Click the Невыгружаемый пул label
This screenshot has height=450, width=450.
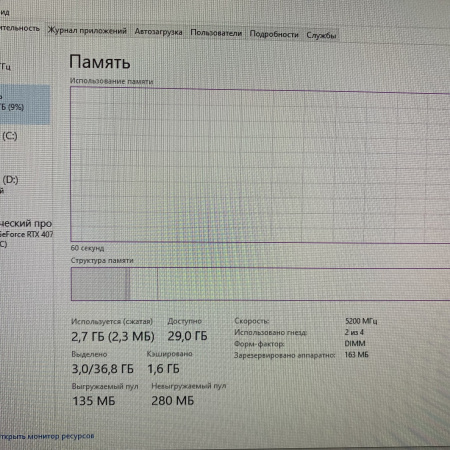tap(189, 386)
